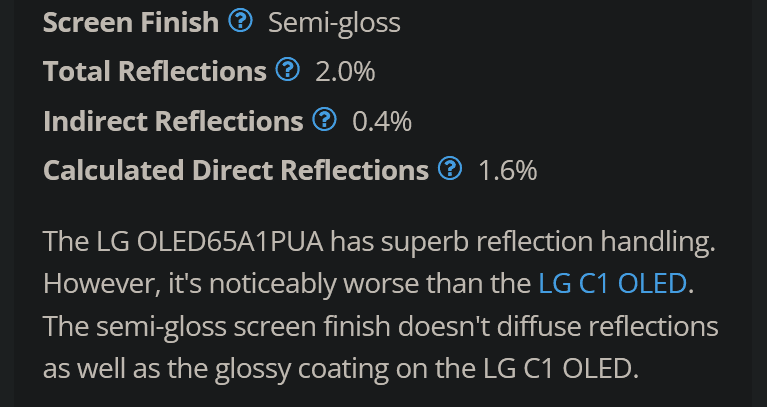Open the Screen Finish help tooltip icon

click(x=240, y=21)
